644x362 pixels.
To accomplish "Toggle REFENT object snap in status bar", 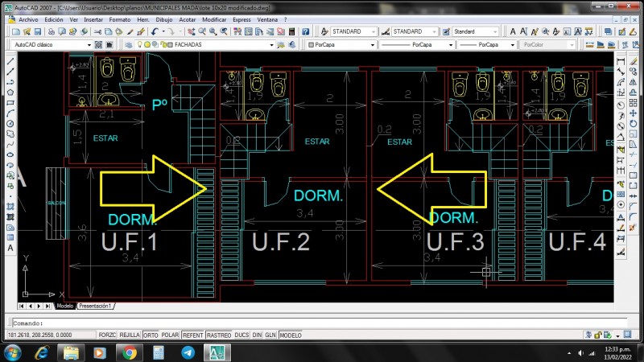I will click(x=193, y=335).
